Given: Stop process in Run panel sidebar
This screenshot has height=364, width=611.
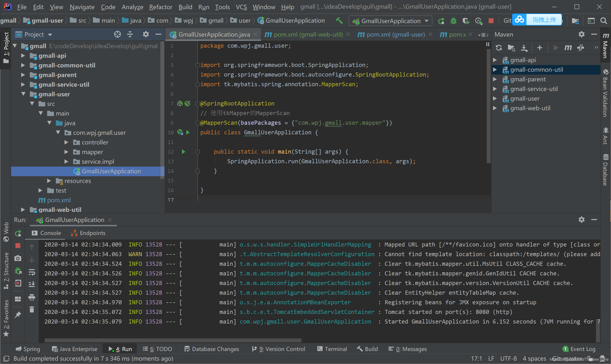Looking at the screenshot, I should [x=18, y=246].
